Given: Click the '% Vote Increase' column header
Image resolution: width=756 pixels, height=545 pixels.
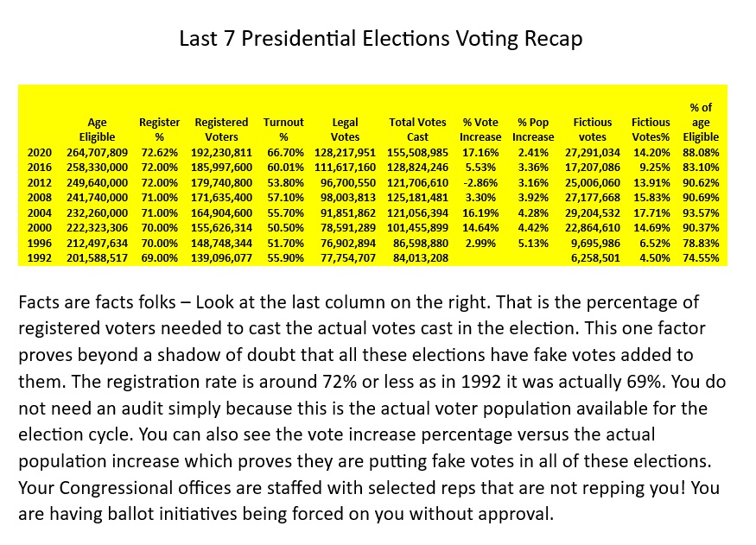Looking at the screenshot, I should pyautogui.click(x=480, y=130).
